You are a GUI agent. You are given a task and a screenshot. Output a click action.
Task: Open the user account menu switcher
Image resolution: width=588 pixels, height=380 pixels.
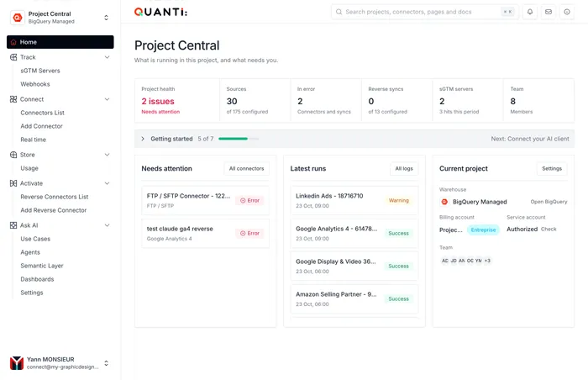tap(106, 363)
